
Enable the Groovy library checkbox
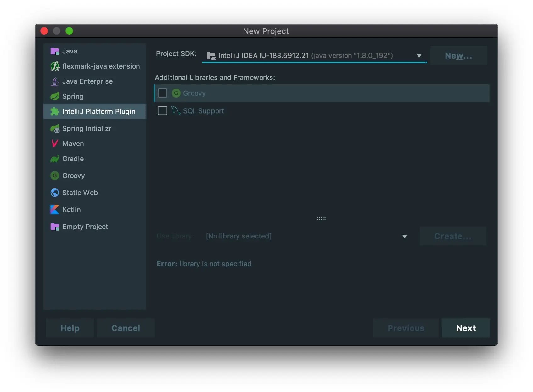click(162, 93)
